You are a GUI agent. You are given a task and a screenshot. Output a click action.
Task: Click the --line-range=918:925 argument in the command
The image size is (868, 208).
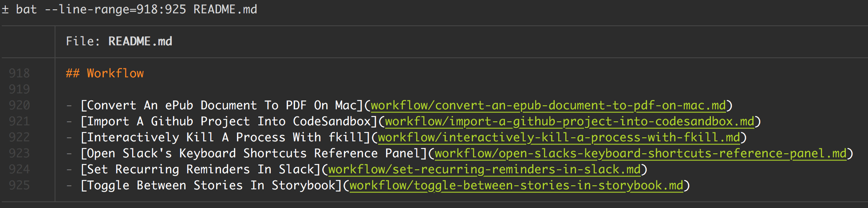click(x=115, y=9)
